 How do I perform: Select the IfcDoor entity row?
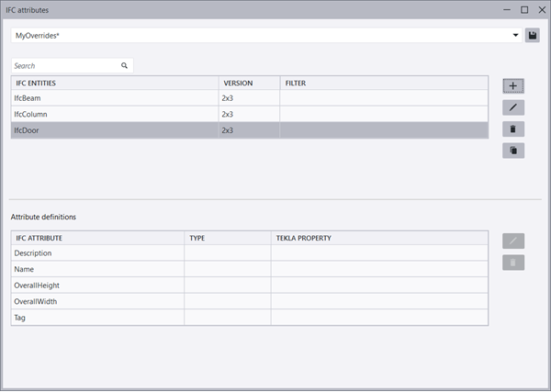(x=250, y=130)
